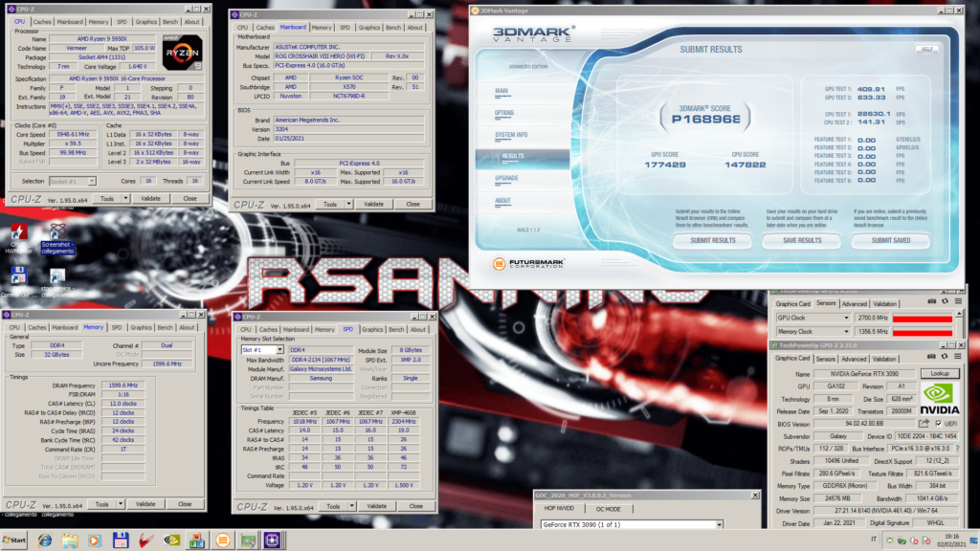Screen dimensions: 980x551
Task: Open Windows Media Player from the taskbar
Action: click(95, 540)
